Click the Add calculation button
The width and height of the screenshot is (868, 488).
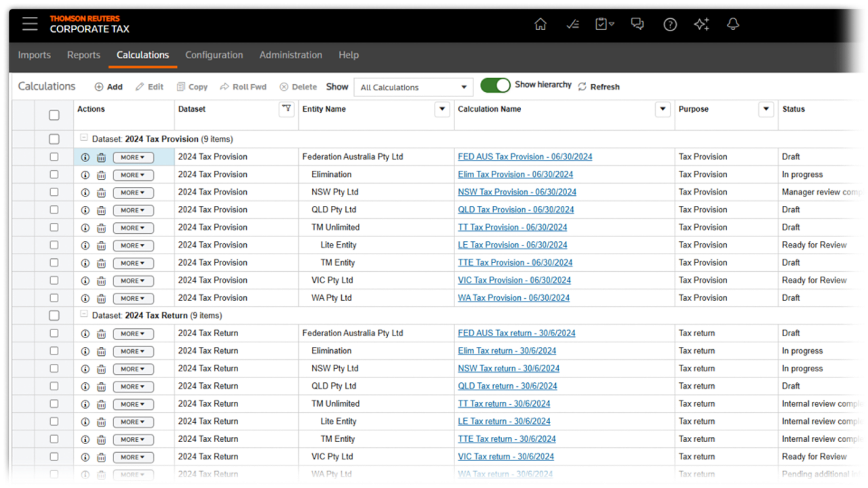(108, 87)
